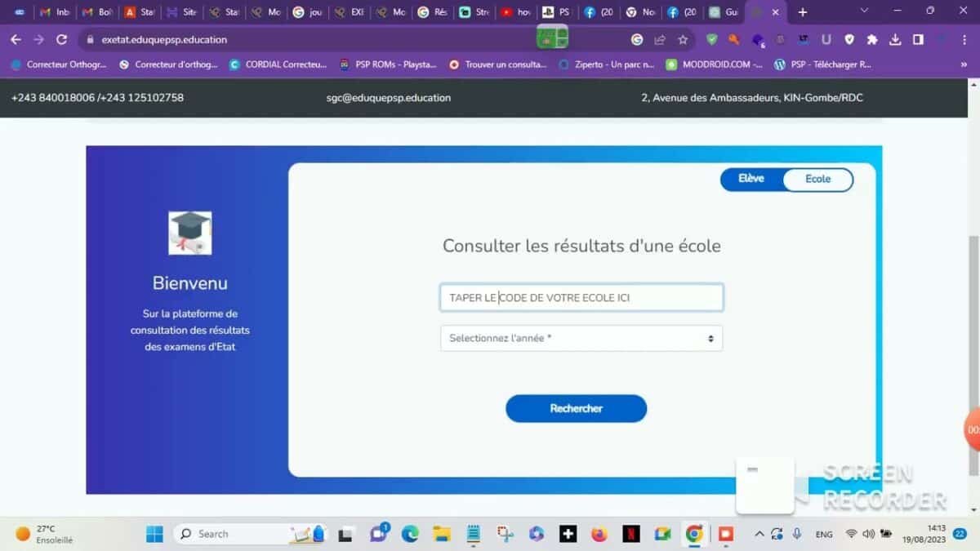
Task: Click the site security padlock icon
Action: (x=90, y=39)
